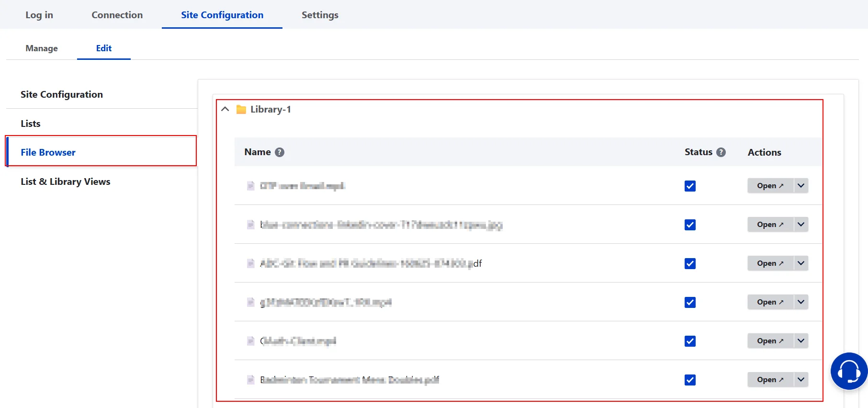Click the third row's file name ending in pdf

point(371,263)
